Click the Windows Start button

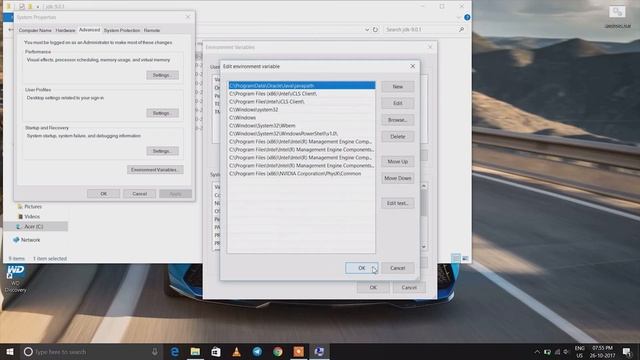(10, 351)
